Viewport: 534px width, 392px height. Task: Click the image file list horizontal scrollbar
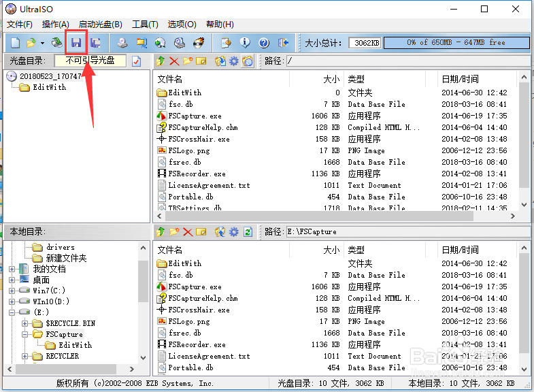319,216
